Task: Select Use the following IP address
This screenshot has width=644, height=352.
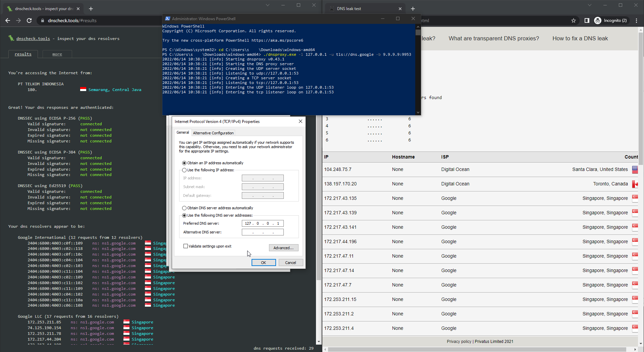Action: pyautogui.click(x=184, y=170)
